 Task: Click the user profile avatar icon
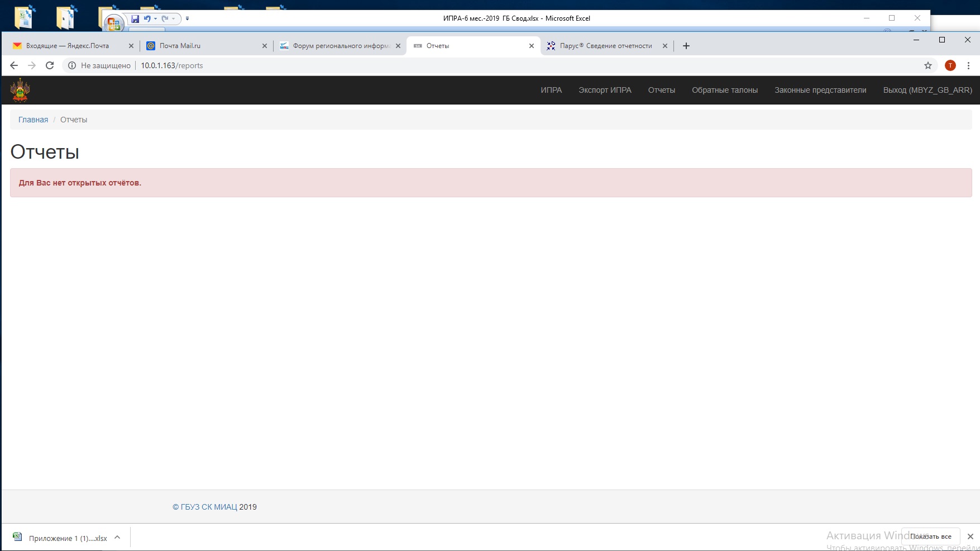[x=950, y=65]
